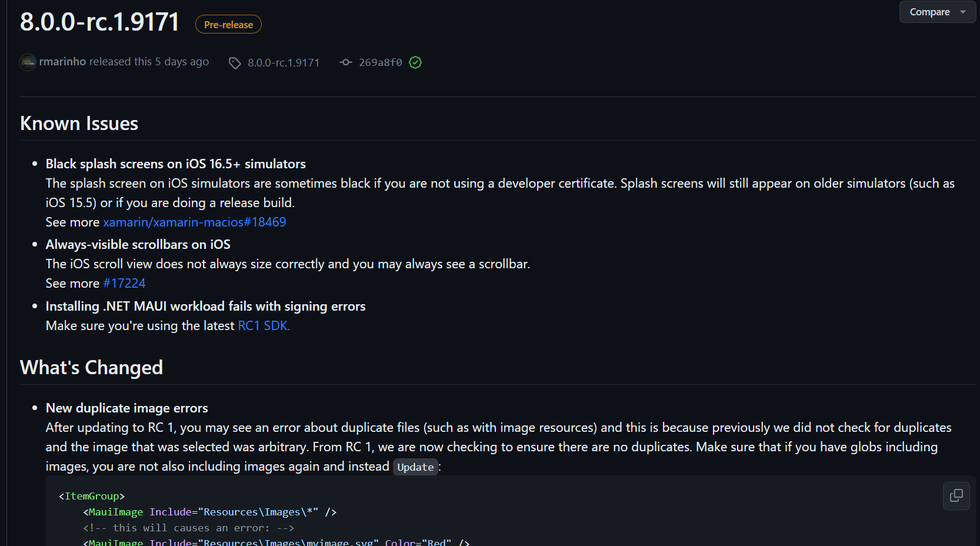Open commit 269a8f0
Image resolution: width=980 pixels, height=546 pixels.
point(381,62)
